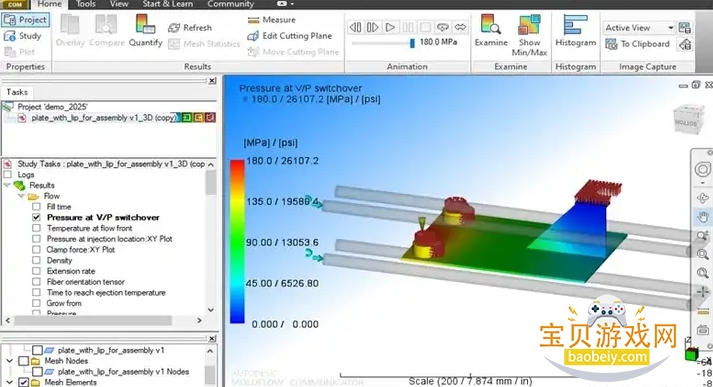Viewport: 713px width, 387px height.
Task: Check Temperature at flow front
Action: [x=36, y=228]
